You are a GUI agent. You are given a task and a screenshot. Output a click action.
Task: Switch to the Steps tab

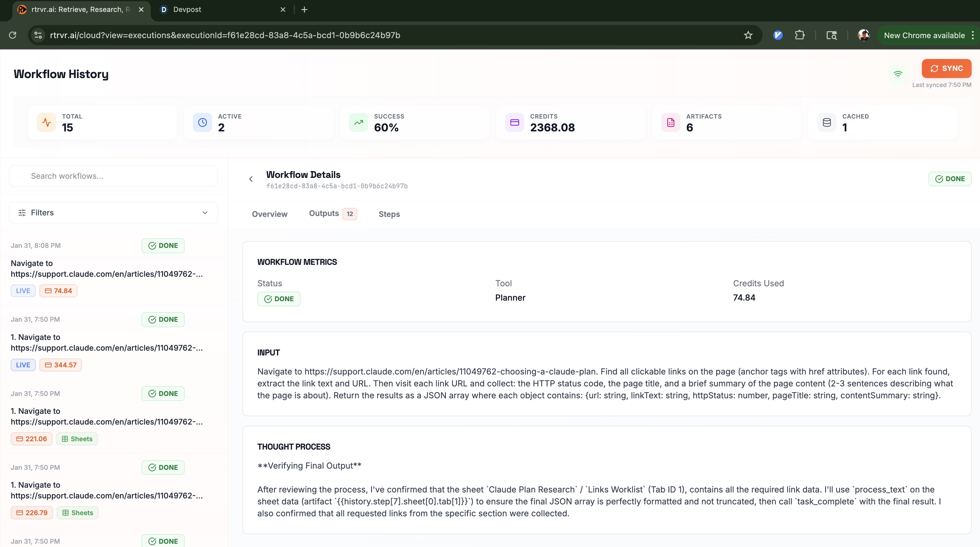389,214
